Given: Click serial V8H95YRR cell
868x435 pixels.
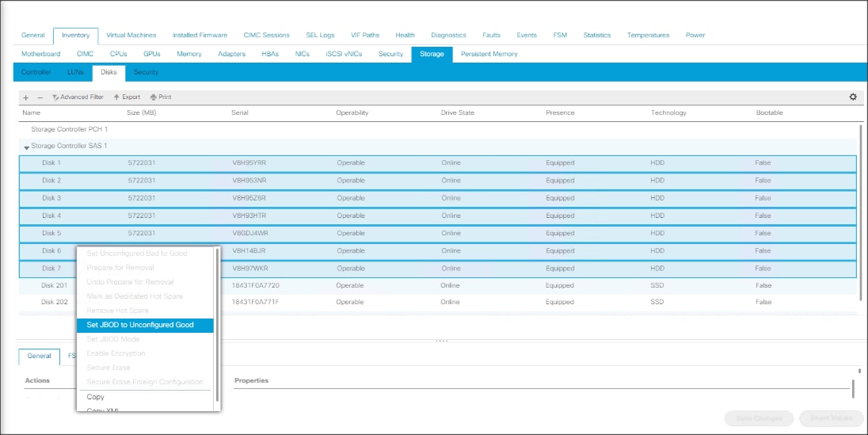Looking at the screenshot, I should [249, 163].
